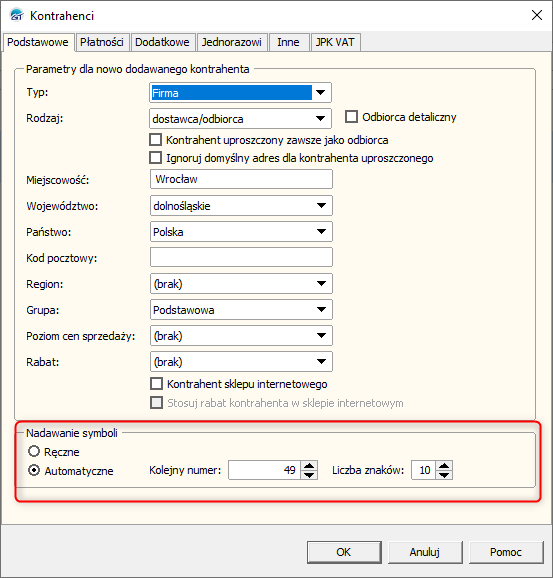
Task: Click the disabled Stosuj rabat kontrahenta checkbox
Action: tap(157, 403)
